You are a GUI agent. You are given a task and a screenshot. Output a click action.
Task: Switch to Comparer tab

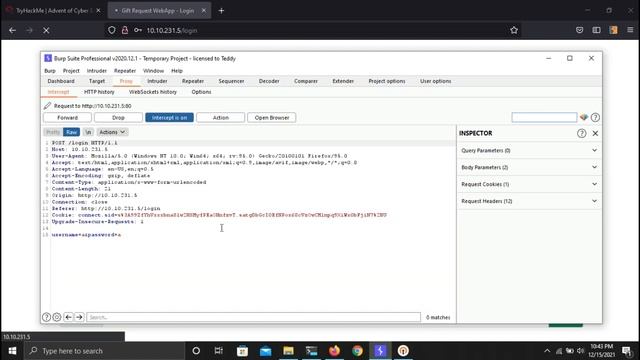[306, 81]
